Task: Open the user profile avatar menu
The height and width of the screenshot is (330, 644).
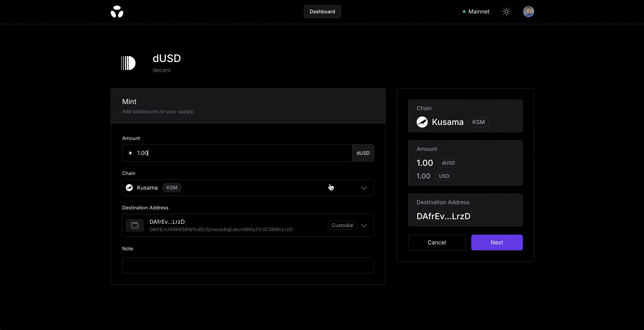Action: [528, 12]
